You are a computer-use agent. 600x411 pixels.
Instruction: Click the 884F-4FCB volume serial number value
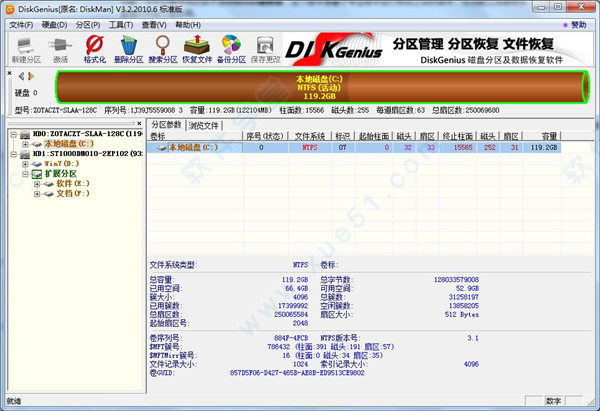tap(291, 338)
